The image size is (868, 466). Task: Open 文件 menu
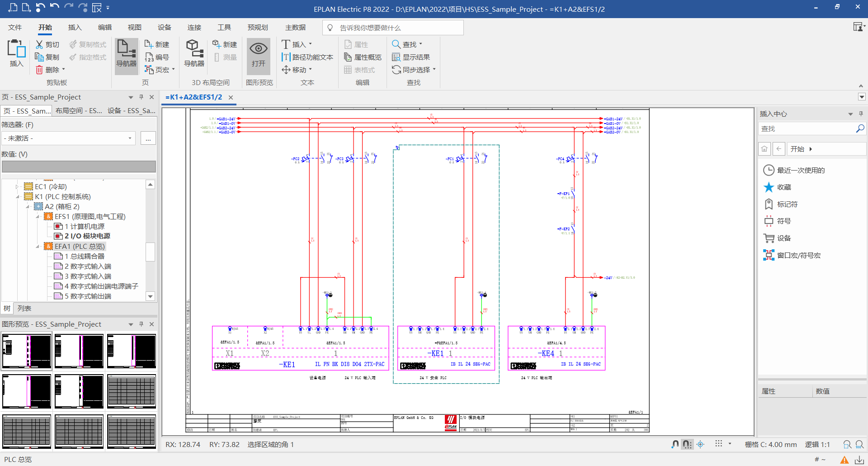[15, 28]
